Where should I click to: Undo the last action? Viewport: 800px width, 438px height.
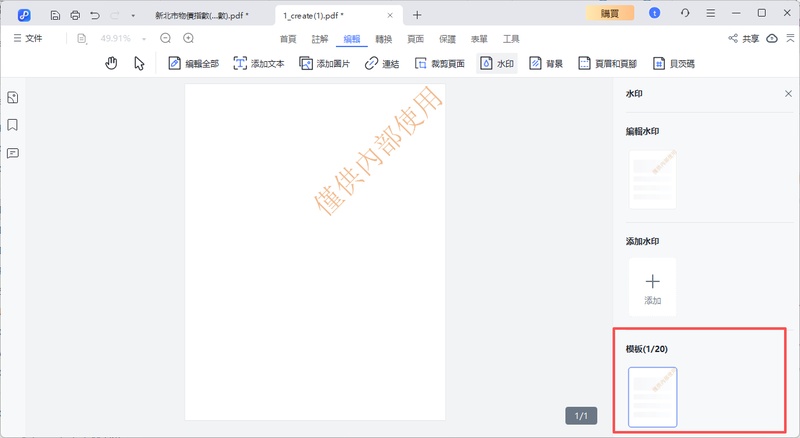coord(95,15)
